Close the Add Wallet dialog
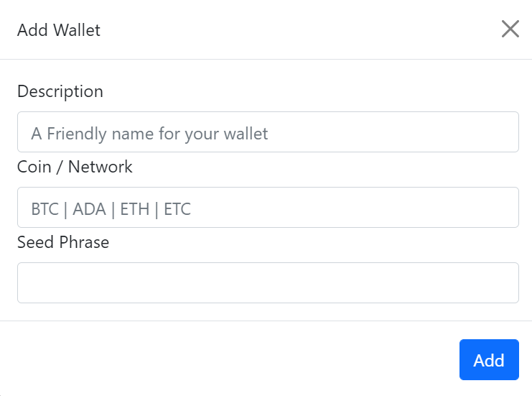This screenshot has width=532, height=396. tap(510, 29)
